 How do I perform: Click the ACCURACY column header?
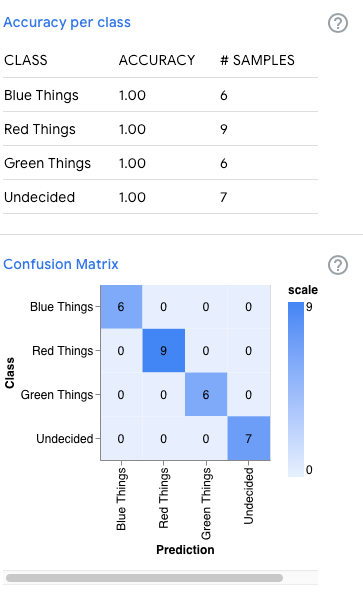157,60
